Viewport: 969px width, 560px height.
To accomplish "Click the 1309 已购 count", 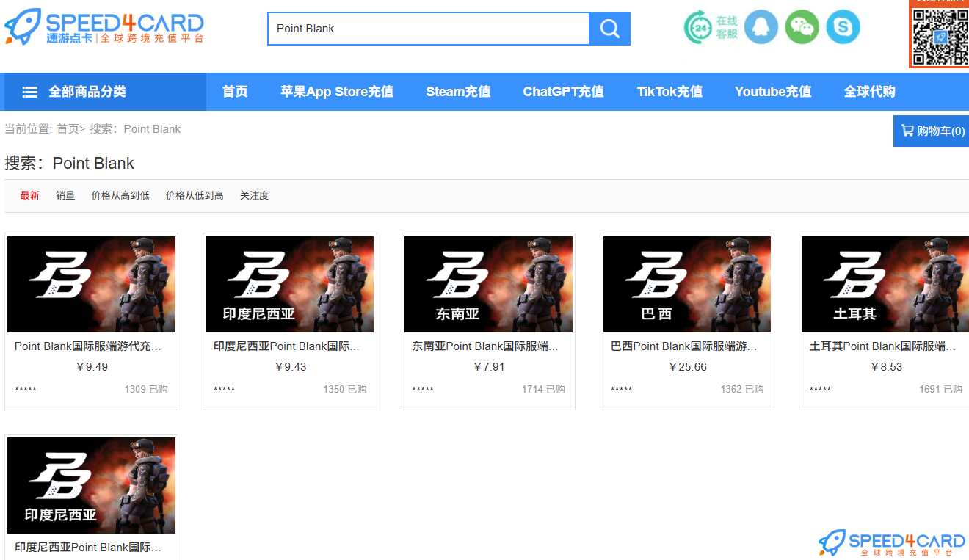I will point(146,389).
